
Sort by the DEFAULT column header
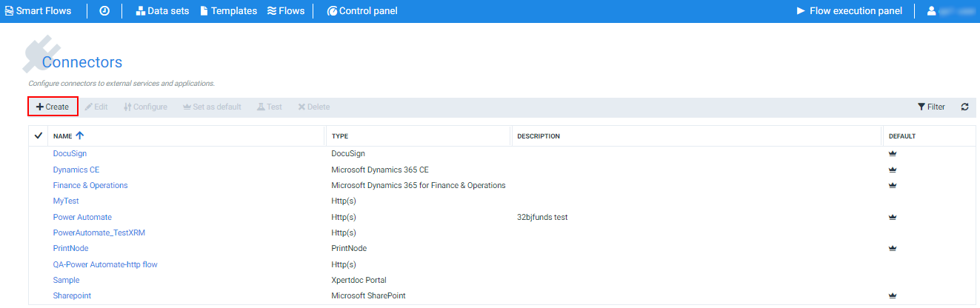(902, 136)
